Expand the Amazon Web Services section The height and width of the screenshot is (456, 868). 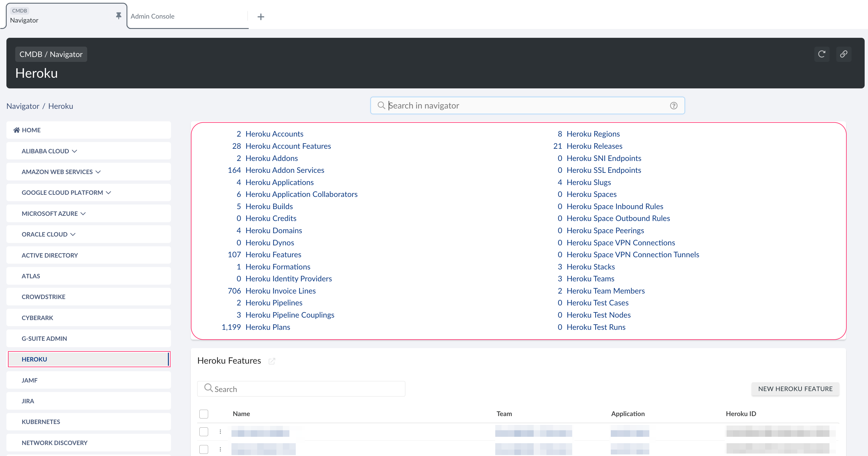coord(98,172)
